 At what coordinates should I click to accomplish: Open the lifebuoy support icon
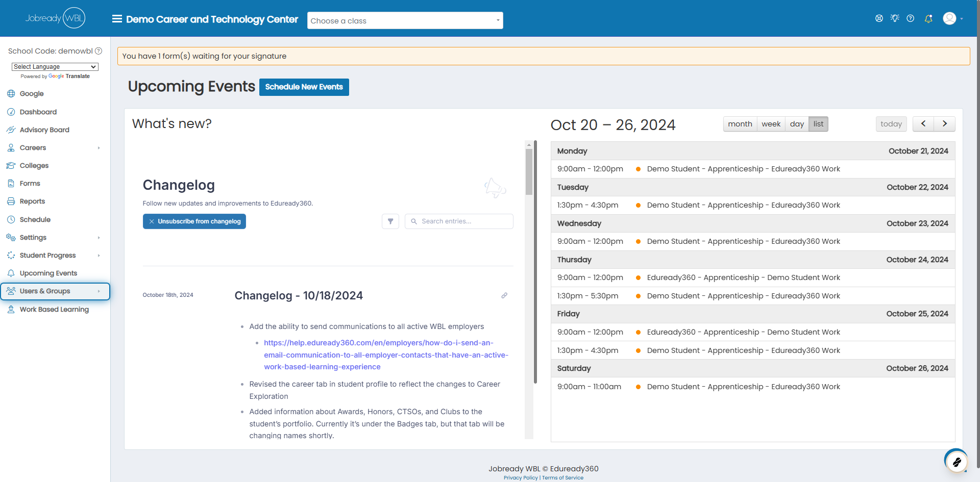[879, 18]
